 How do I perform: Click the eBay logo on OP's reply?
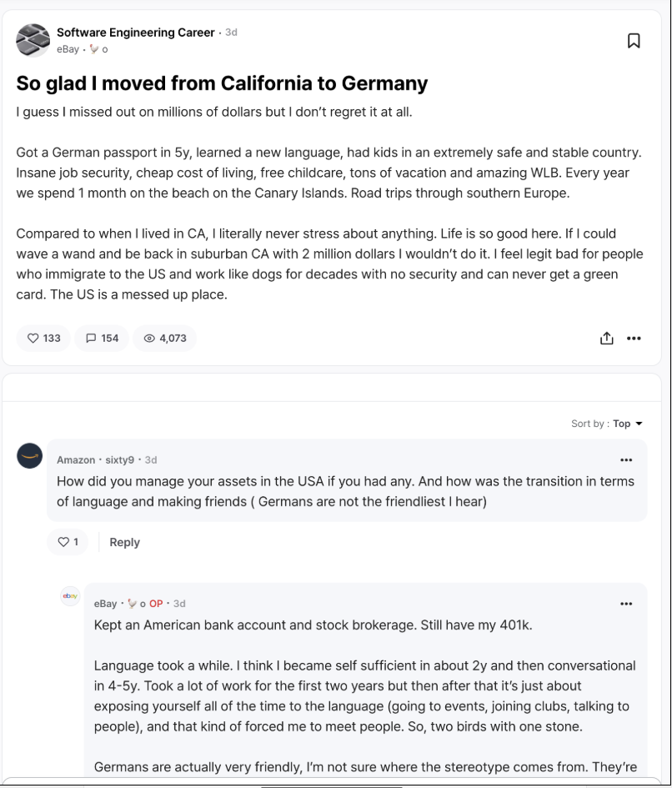[x=70, y=595]
